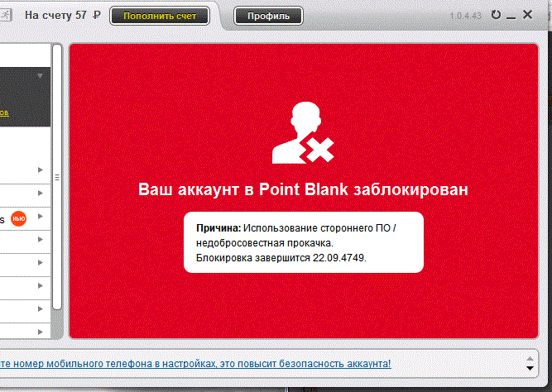Image resolution: width=552 pixels, height=392 pixels.
Task: Close the launcher with the X icon
Action: tap(527, 14)
